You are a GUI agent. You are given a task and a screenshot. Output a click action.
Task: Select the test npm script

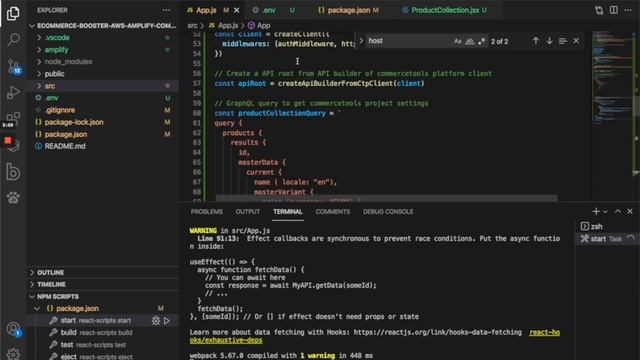(103, 345)
